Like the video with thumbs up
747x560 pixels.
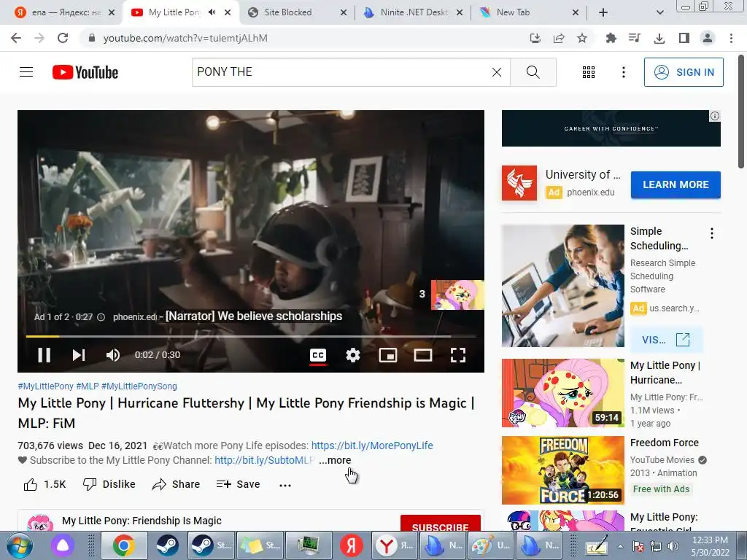coord(44,484)
